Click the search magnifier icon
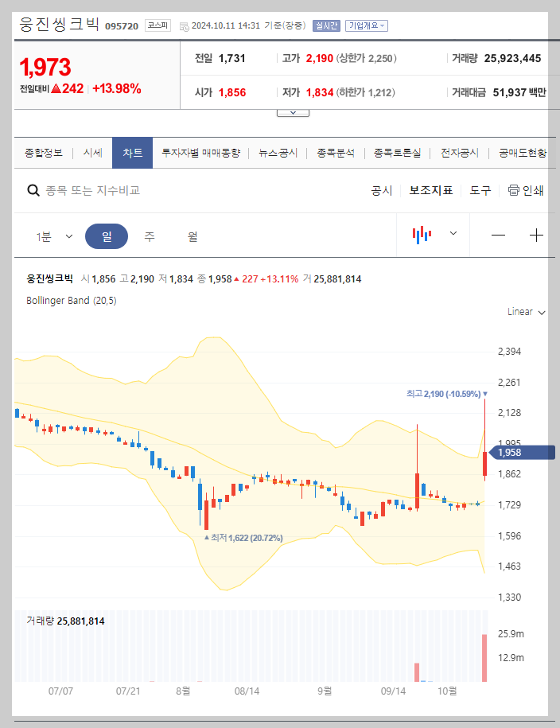The image size is (560, 728). click(x=33, y=190)
